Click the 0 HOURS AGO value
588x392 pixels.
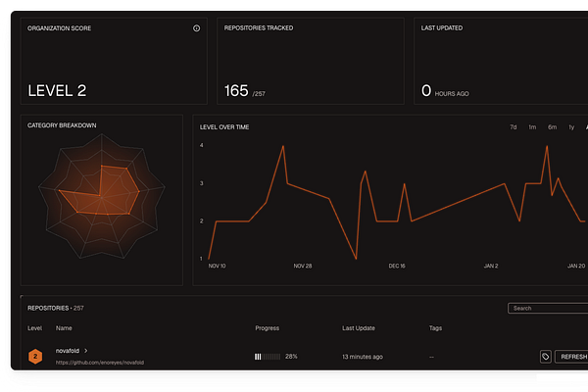pyautogui.click(x=445, y=91)
